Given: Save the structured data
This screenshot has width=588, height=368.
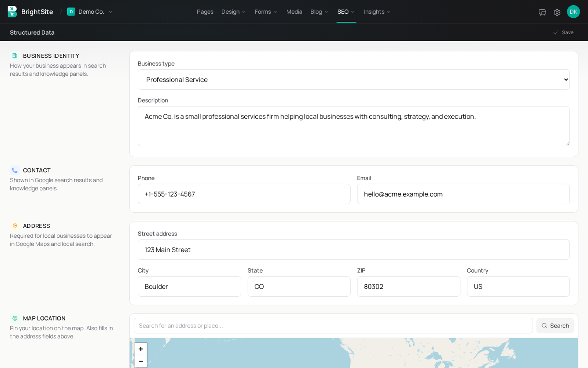Looking at the screenshot, I should (x=563, y=32).
